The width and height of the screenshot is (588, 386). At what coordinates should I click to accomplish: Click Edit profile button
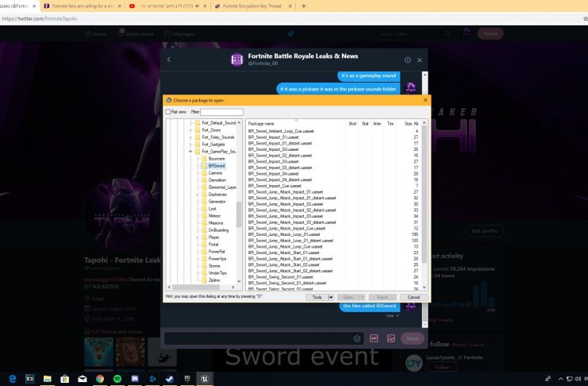tap(484, 231)
